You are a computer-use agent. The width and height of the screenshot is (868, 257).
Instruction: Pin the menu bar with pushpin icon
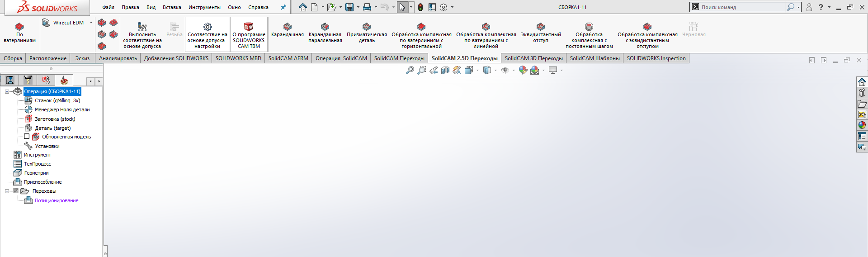pos(283,7)
